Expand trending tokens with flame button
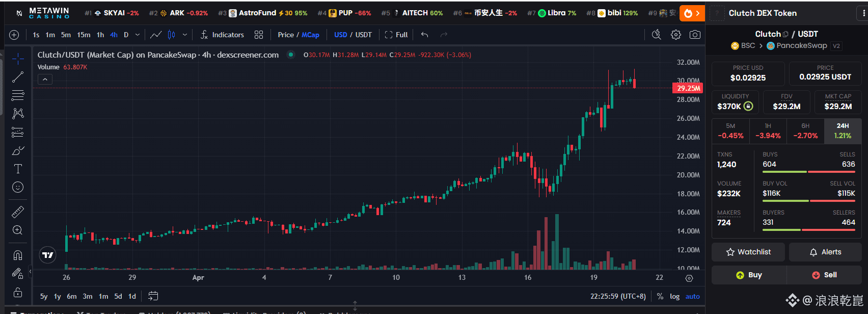 692,13
